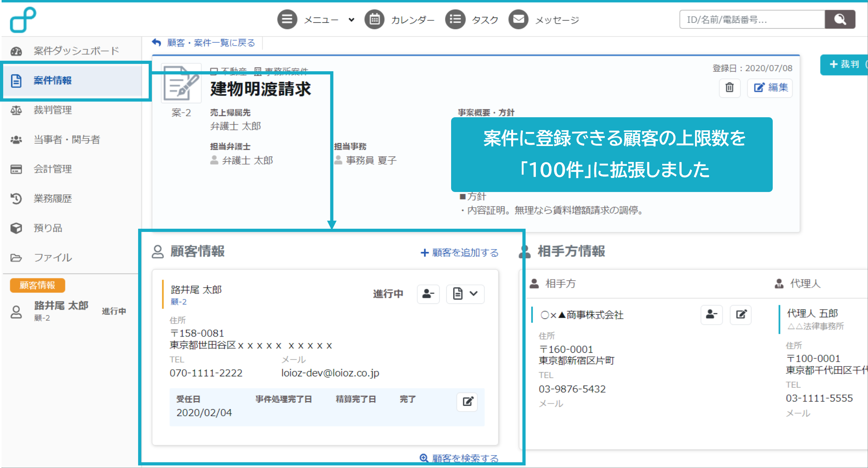Click the カレンダー label in top bar

pos(412,20)
